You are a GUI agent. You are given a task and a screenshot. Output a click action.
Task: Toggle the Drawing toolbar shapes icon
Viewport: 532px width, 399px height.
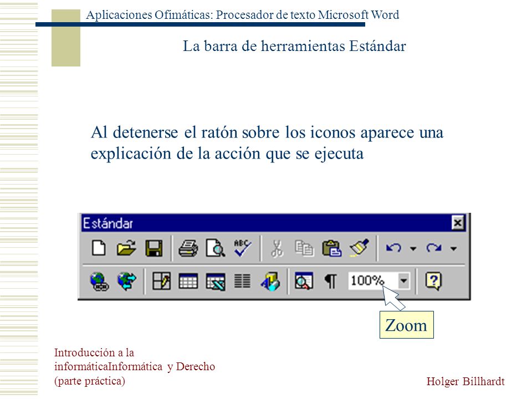coord(270,282)
